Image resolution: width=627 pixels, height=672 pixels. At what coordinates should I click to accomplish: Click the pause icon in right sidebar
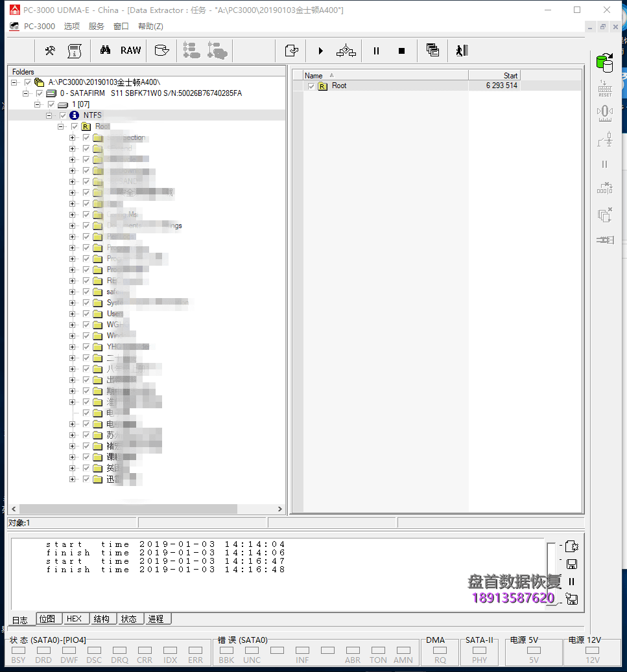(605, 164)
